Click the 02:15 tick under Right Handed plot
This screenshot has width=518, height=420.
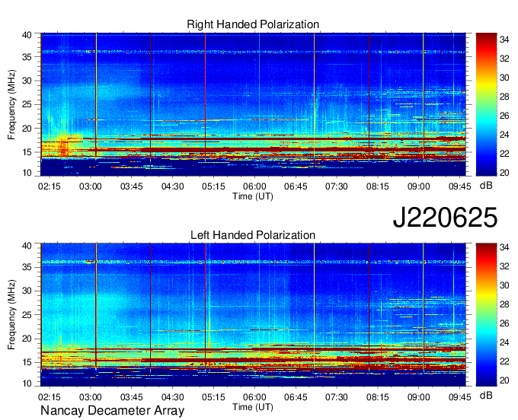click(50, 186)
